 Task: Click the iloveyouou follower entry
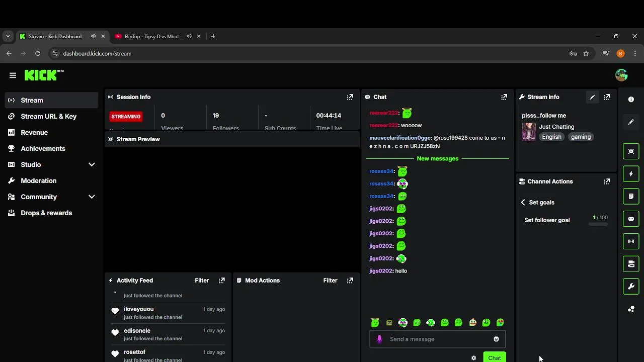168,313
